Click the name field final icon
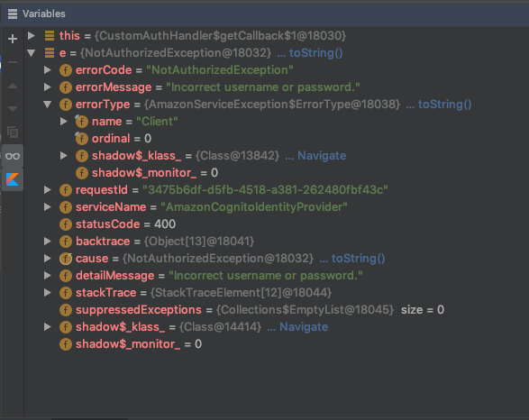529x420 pixels. (82, 122)
